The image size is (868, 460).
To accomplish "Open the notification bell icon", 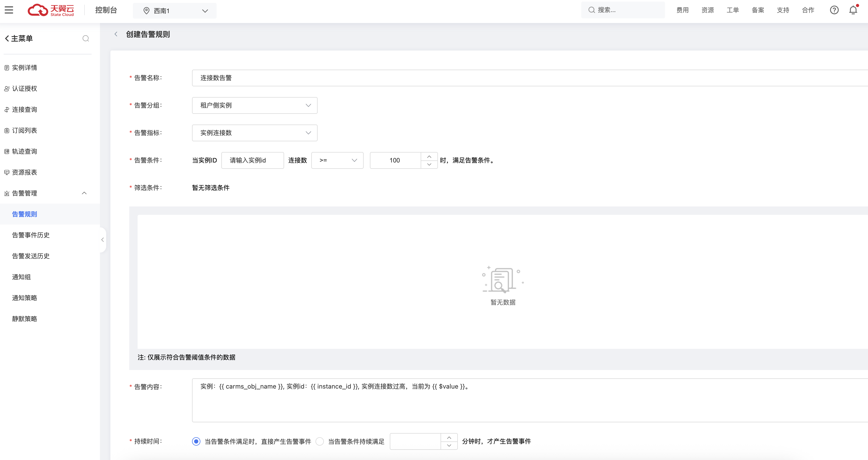I will [853, 10].
